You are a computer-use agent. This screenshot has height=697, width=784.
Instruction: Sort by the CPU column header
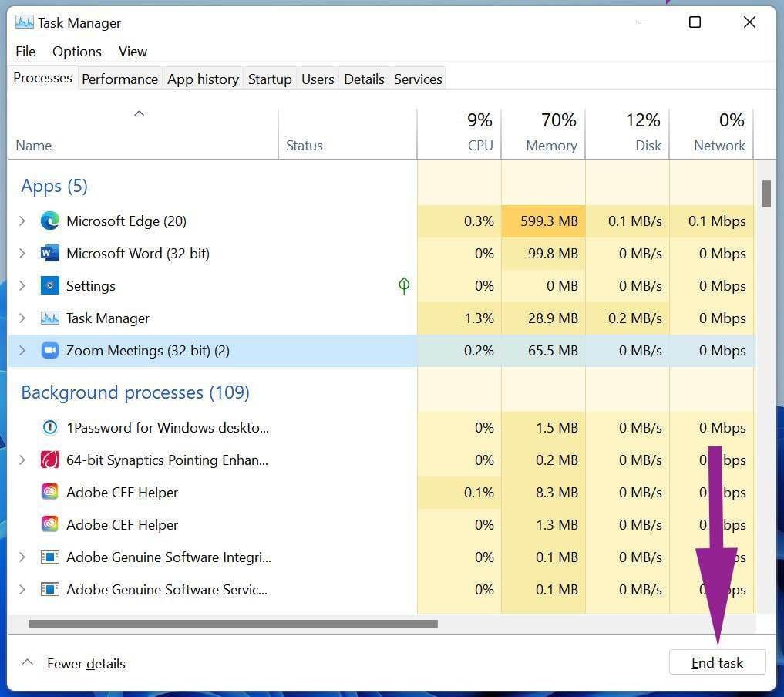tap(459, 134)
